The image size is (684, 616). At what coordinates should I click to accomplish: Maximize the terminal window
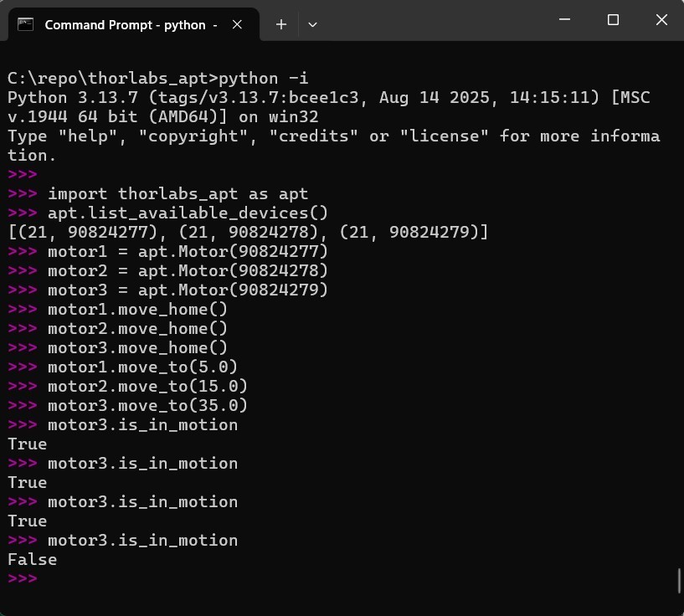click(x=613, y=20)
